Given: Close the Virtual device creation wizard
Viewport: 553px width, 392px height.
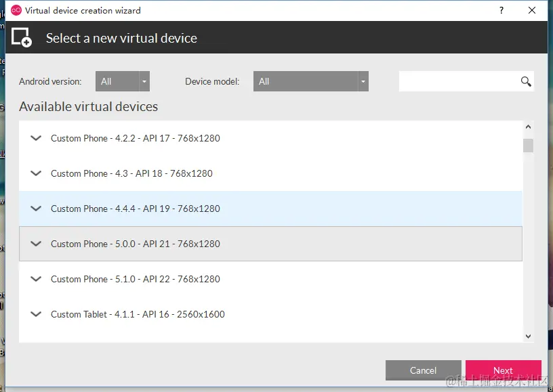Looking at the screenshot, I should pos(532,10).
